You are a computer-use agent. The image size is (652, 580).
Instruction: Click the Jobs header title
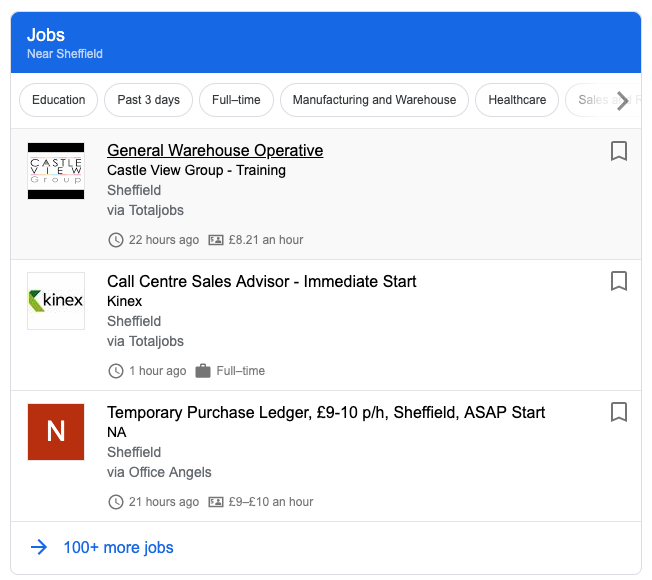[46, 35]
